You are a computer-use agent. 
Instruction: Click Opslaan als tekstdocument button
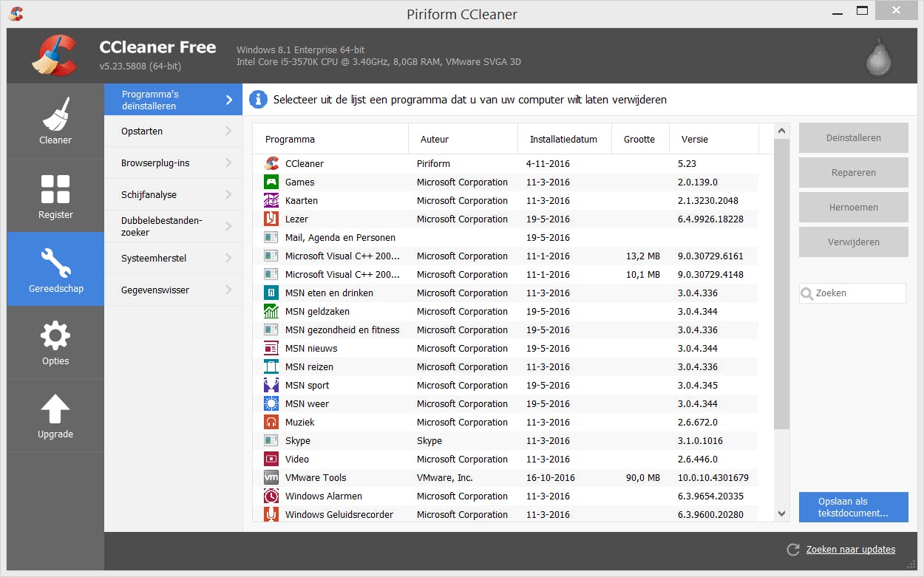853,507
